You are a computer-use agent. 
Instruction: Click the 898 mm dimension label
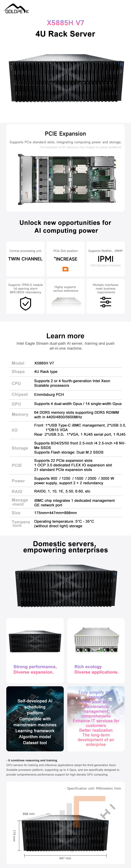28,814
